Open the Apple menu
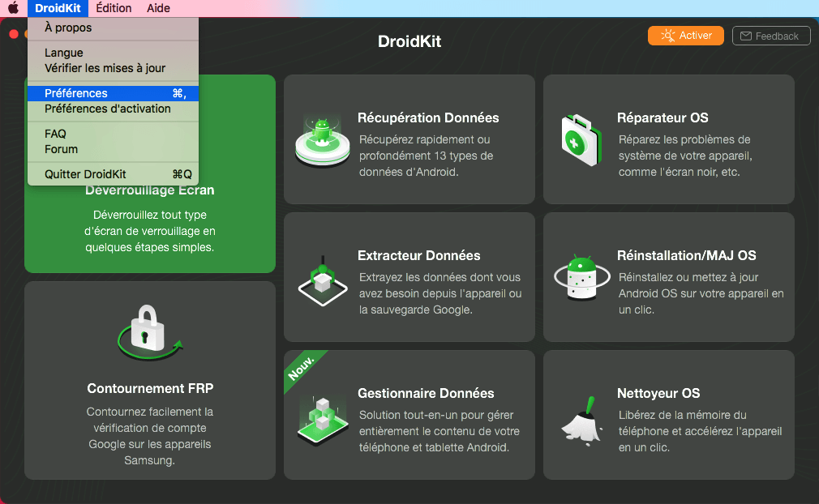Image resolution: width=819 pixels, height=504 pixels. [x=14, y=8]
